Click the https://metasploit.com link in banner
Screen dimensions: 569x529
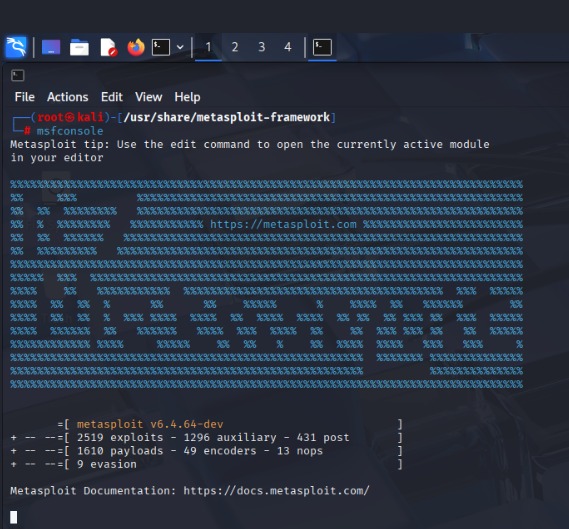tap(283, 224)
